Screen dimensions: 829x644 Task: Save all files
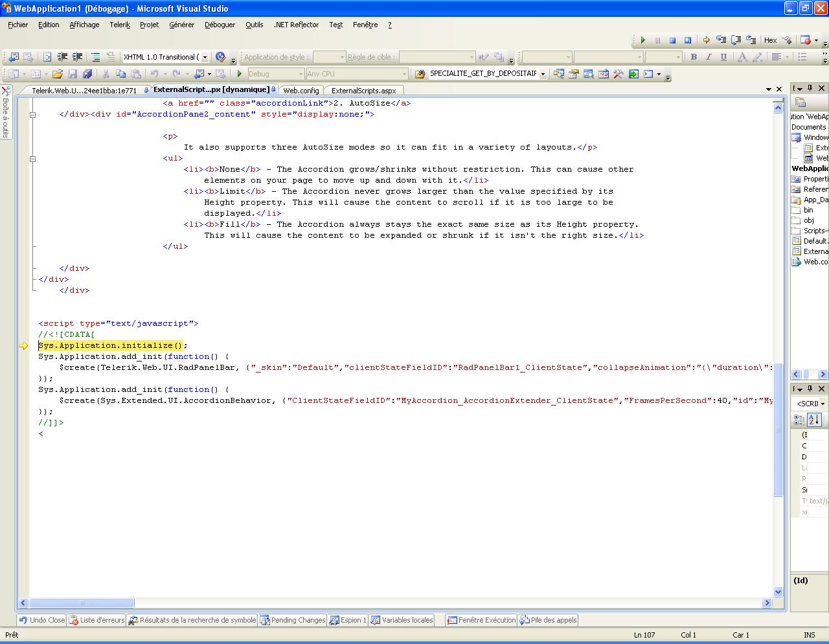pos(87,74)
